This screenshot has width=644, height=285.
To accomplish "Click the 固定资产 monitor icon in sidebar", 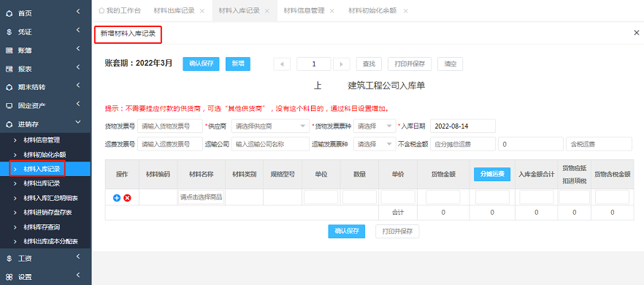I will (x=9, y=106).
